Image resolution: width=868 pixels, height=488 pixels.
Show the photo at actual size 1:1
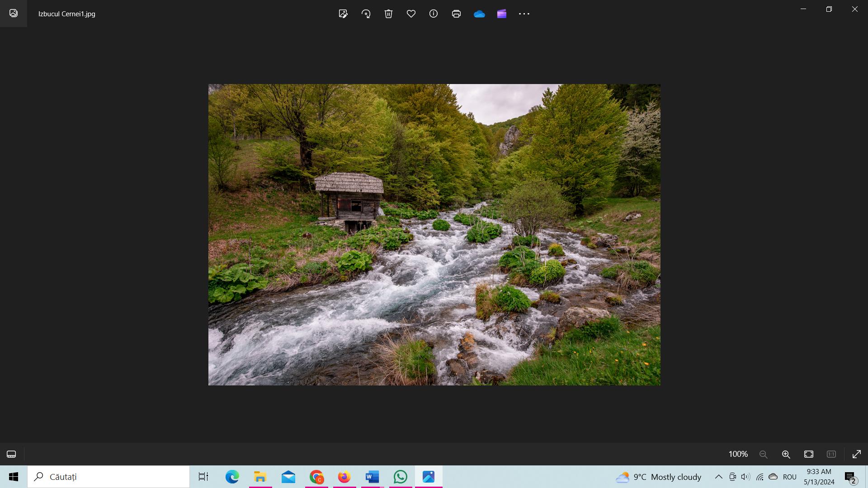pyautogui.click(x=831, y=454)
